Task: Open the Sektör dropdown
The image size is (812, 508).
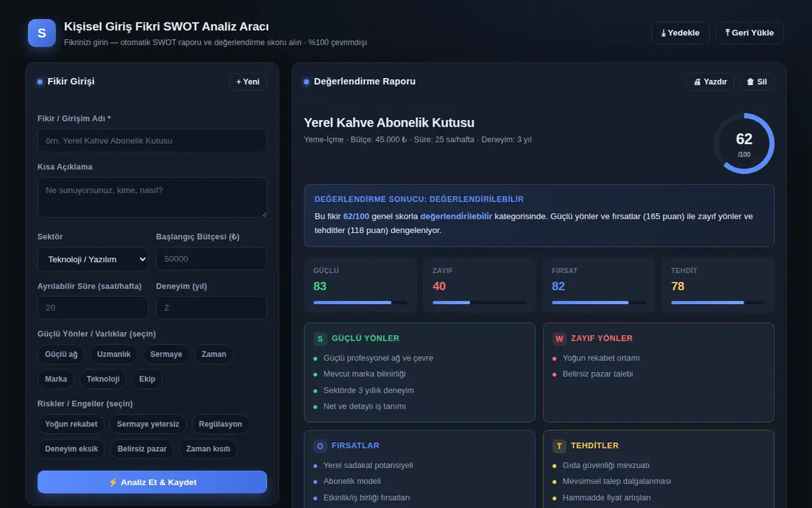Action: coord(93,259)
